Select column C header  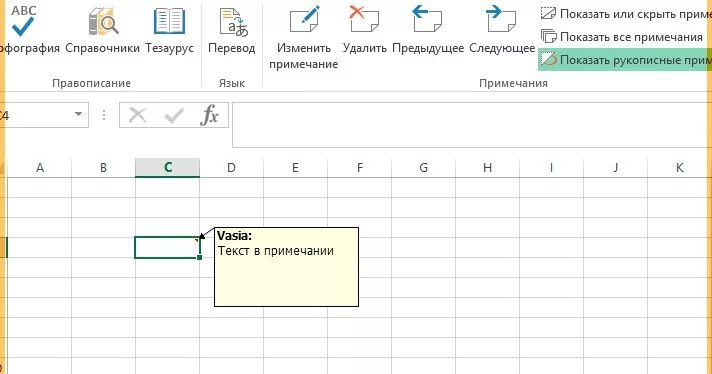[168, 168]
